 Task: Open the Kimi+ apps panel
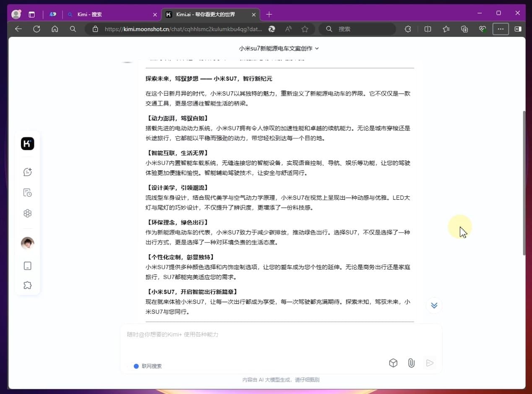[x=27, y=213]
